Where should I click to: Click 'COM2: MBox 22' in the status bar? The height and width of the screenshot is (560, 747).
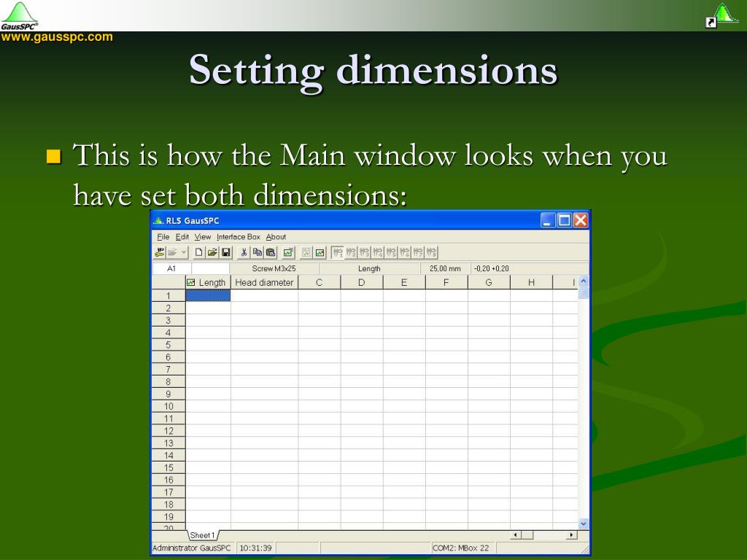[461, 548]
